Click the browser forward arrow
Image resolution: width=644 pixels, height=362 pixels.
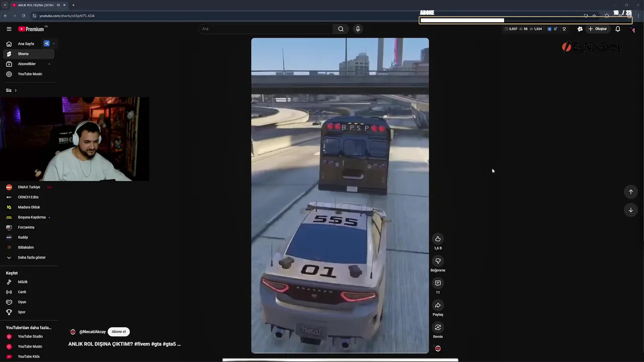tap(14, 16)
